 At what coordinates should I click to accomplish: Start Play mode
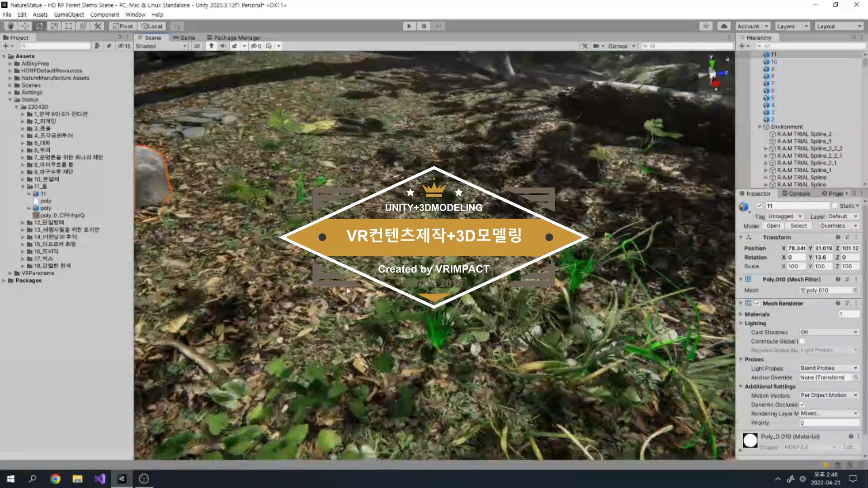point(409,26)
